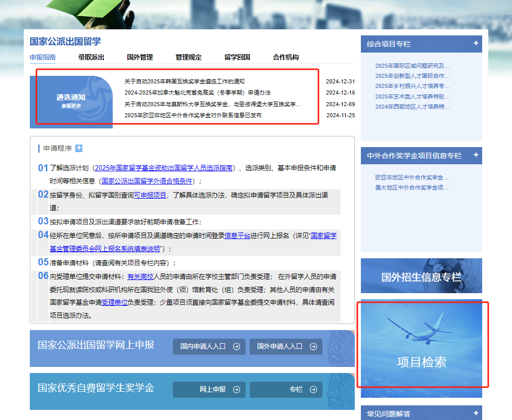The height and width of the screenshot is (420, 512).
Task: Open the 欧亚非地区中外合作奖学金 sidebar link
Action: 411,177
